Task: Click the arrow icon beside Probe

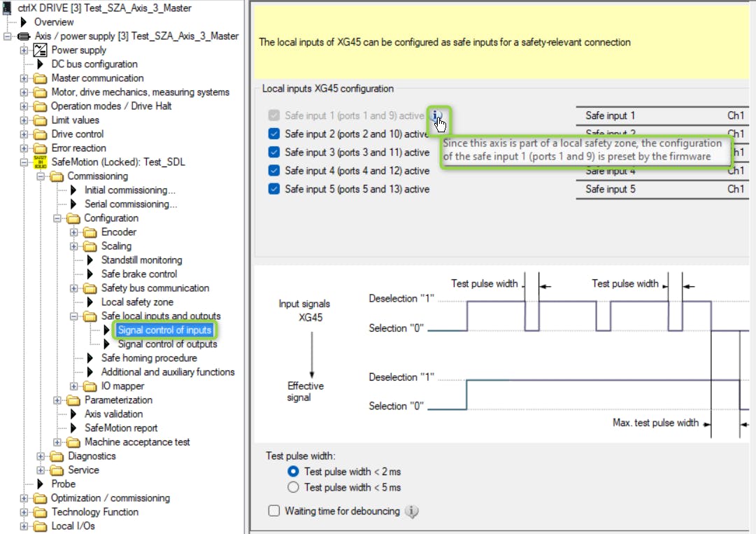Action: tap(41, 484)
